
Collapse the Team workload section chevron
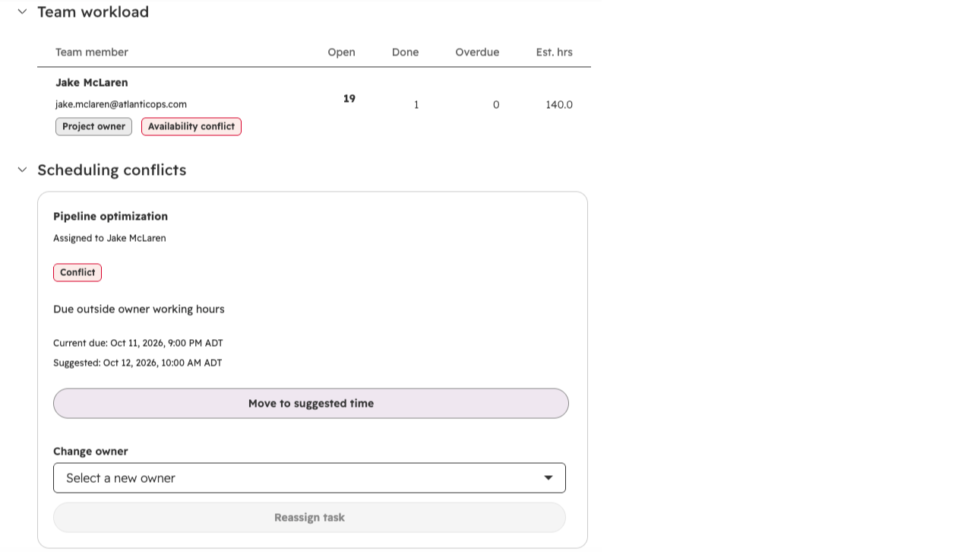point(22,11)
